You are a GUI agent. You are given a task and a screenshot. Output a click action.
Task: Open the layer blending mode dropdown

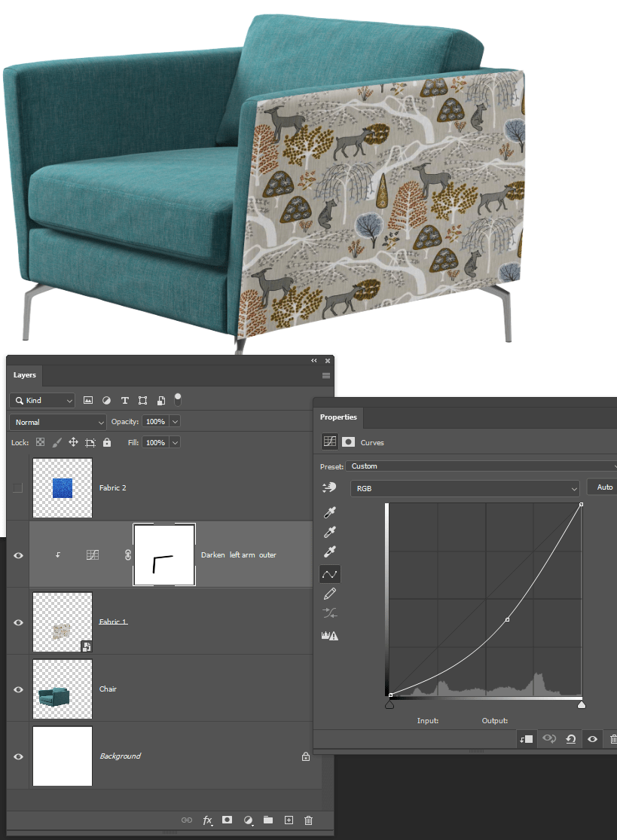(57, 421)
